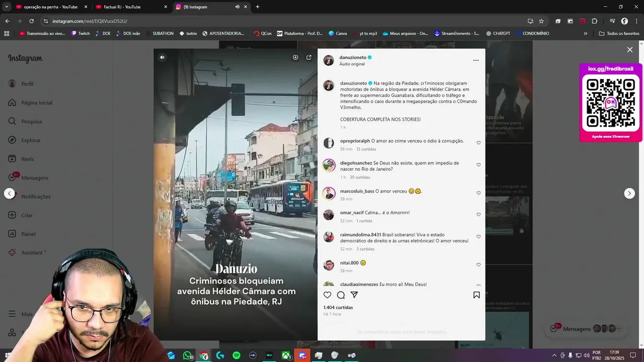Viewport: 644px width, 362px height.
Task: Open Painel in sidebar
Action: coord(22,234)
